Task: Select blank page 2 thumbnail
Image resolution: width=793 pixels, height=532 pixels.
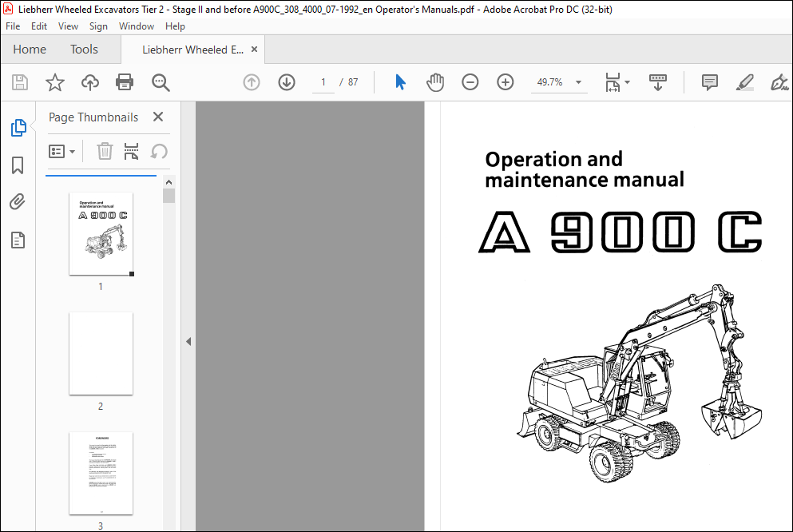Action: (x=101, y=354)
